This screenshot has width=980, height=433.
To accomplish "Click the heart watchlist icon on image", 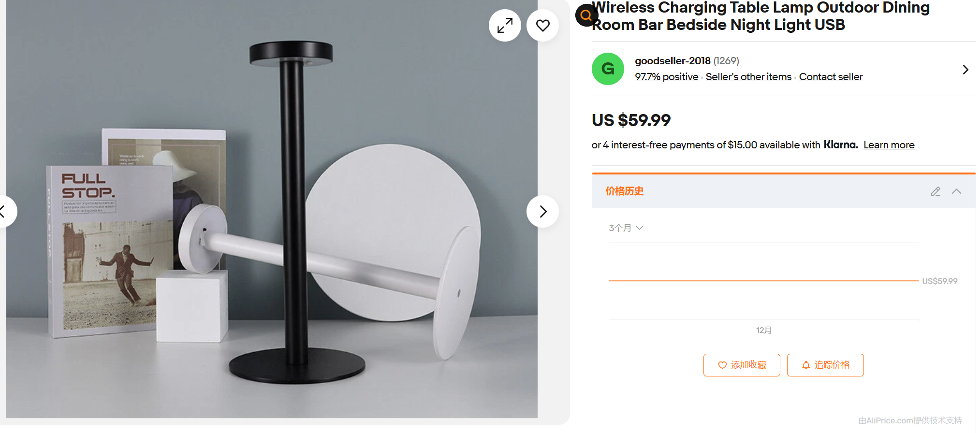I will (542, 26).
